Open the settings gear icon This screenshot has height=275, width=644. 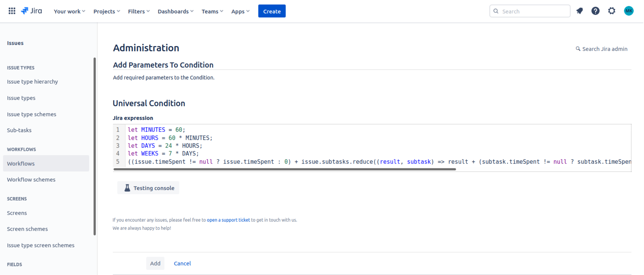click(x=612, y=11)
